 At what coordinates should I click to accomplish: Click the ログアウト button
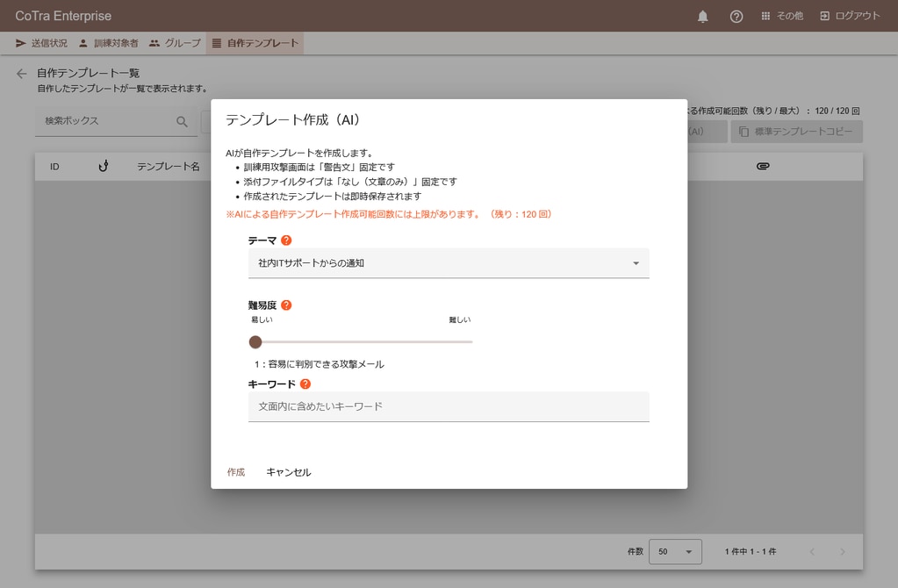(850, 16)
